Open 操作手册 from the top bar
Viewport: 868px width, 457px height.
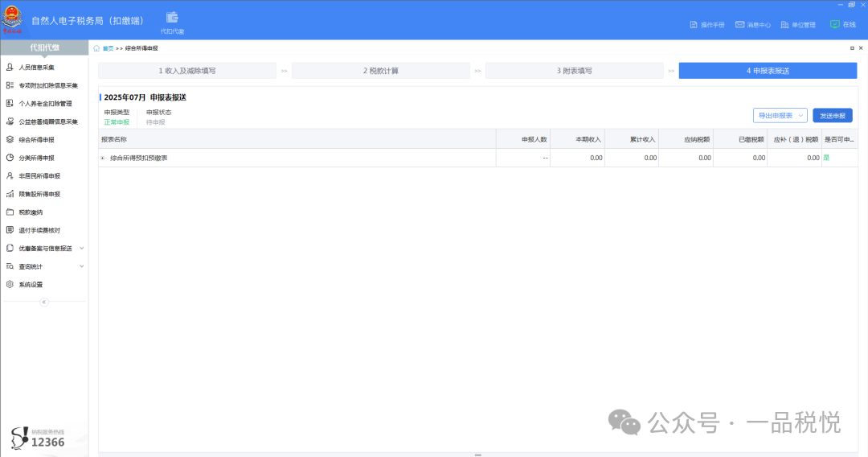(x=707, y=25)
